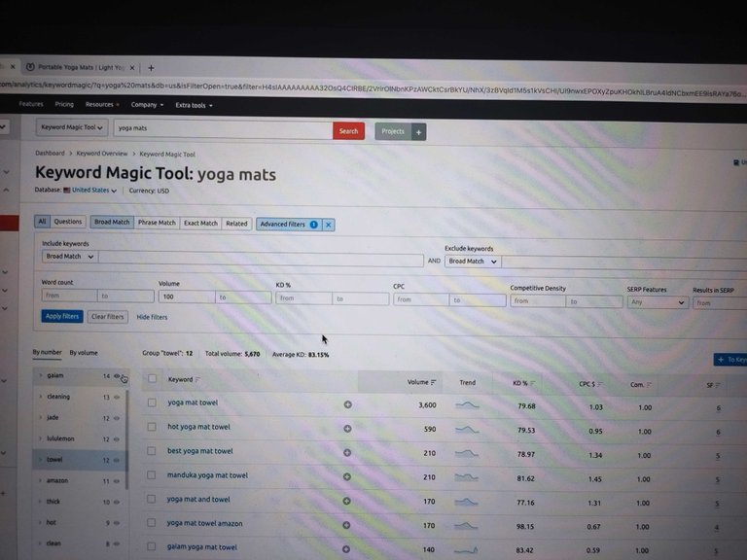
Task: Add 'hot yoga mat towel' plus icon
Action: click(348, 429)
